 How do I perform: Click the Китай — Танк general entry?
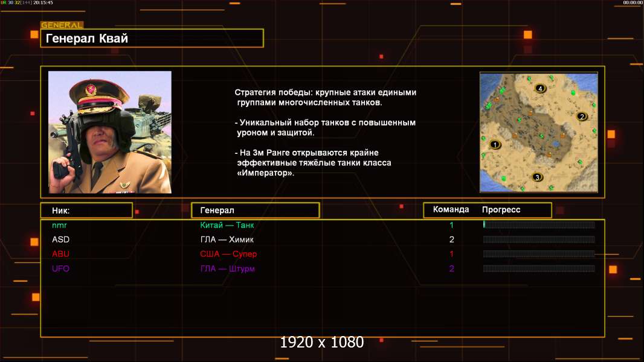[x=227, y=225]
